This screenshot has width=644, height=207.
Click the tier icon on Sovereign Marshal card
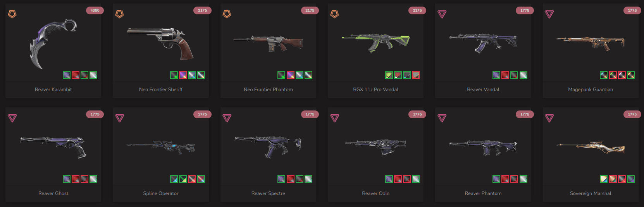549,118
